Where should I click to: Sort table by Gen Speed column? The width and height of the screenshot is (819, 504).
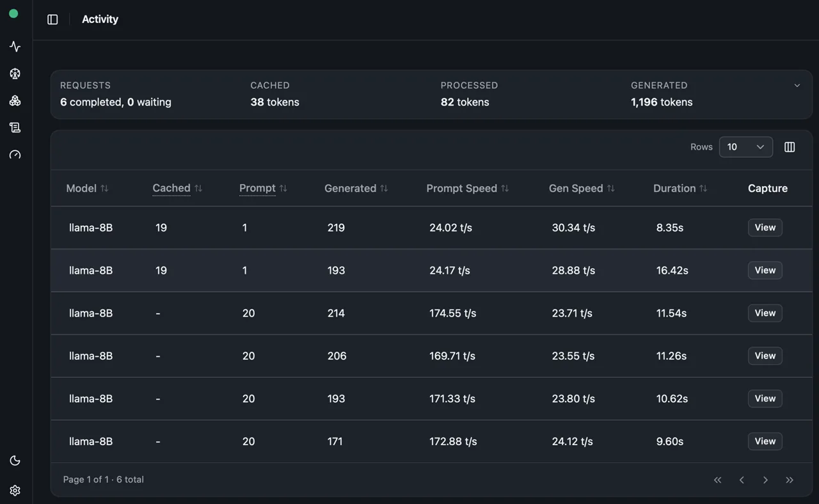pyautogui.click(x=582, y=188)
